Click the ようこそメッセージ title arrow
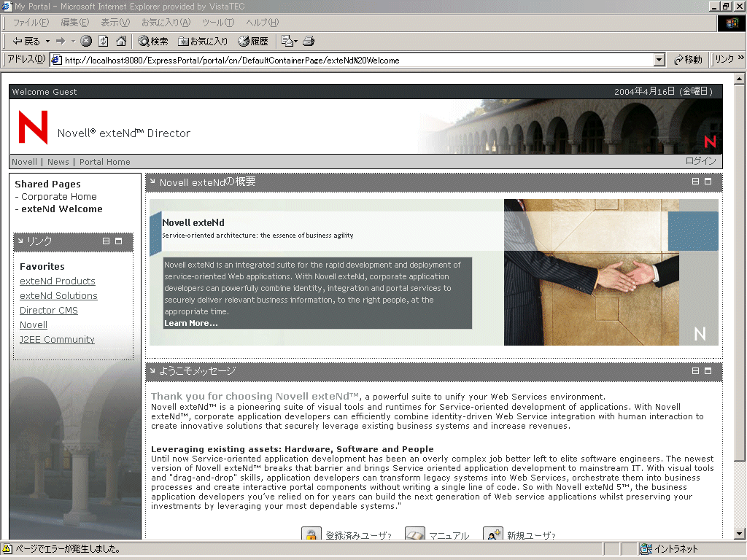The image size is (747, 560). coord(152,370)
